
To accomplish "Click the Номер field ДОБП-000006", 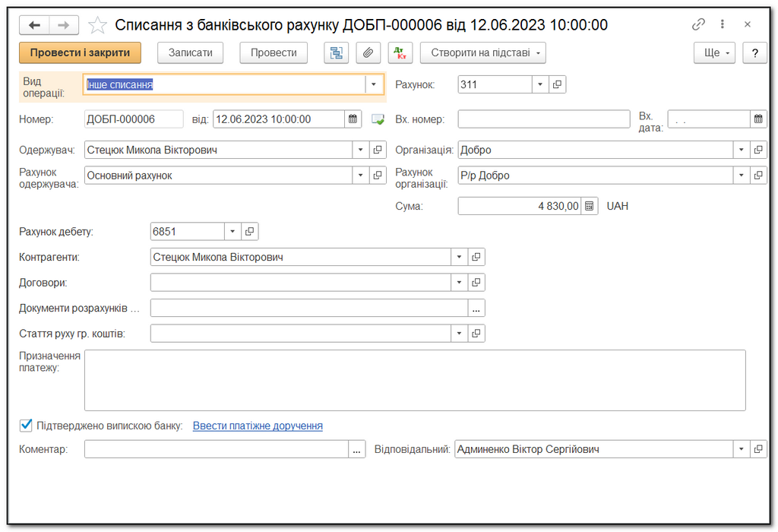I will [134, 119].
